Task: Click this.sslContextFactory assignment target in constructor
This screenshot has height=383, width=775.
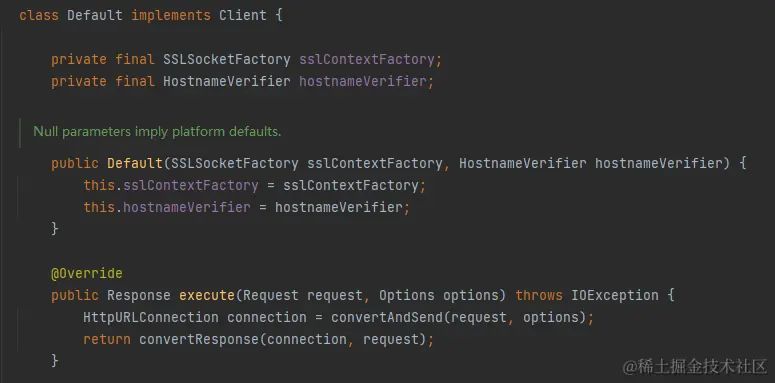Action: tap(171, 186)
